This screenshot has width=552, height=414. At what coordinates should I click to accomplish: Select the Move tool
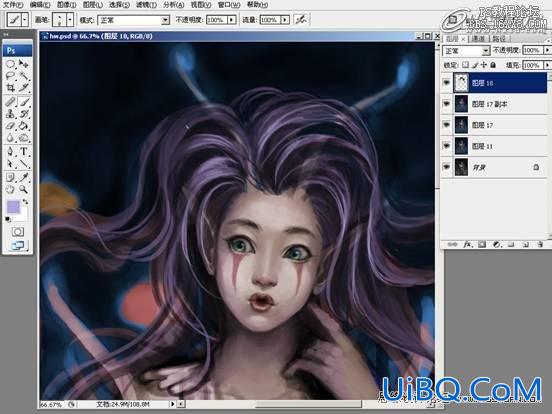tap(24, 64)
